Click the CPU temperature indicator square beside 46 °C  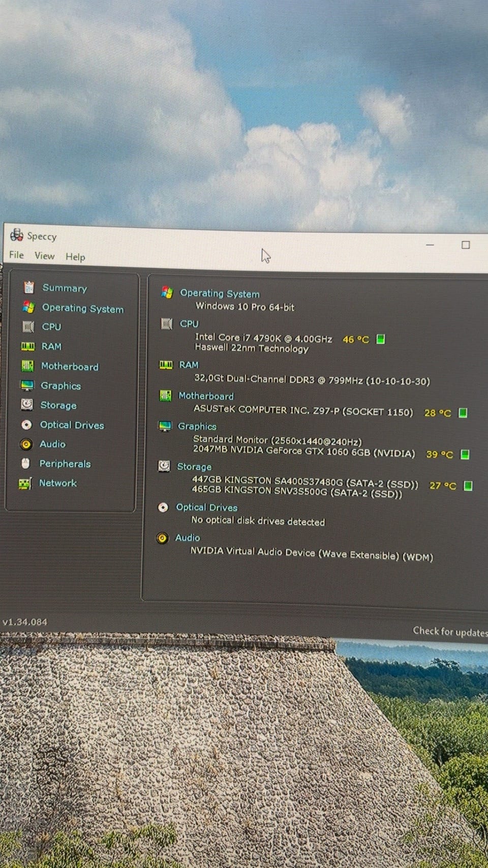380,339
